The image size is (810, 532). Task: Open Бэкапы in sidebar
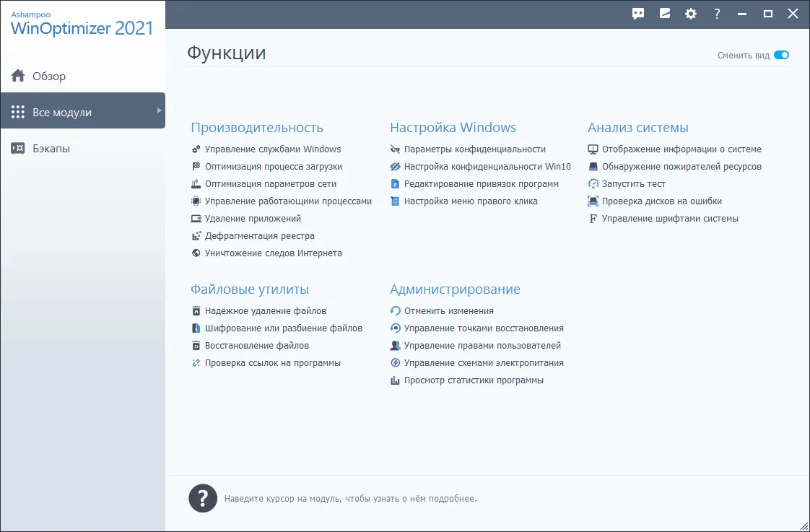(82, 148)
